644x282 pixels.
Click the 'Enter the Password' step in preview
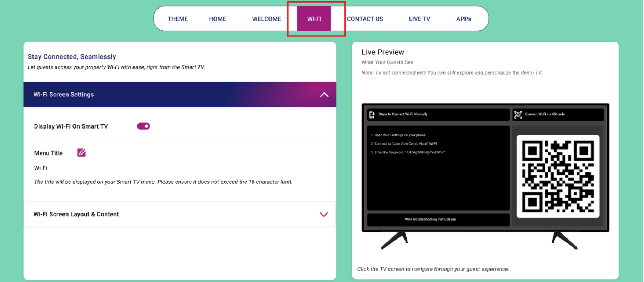coord(408,152)
